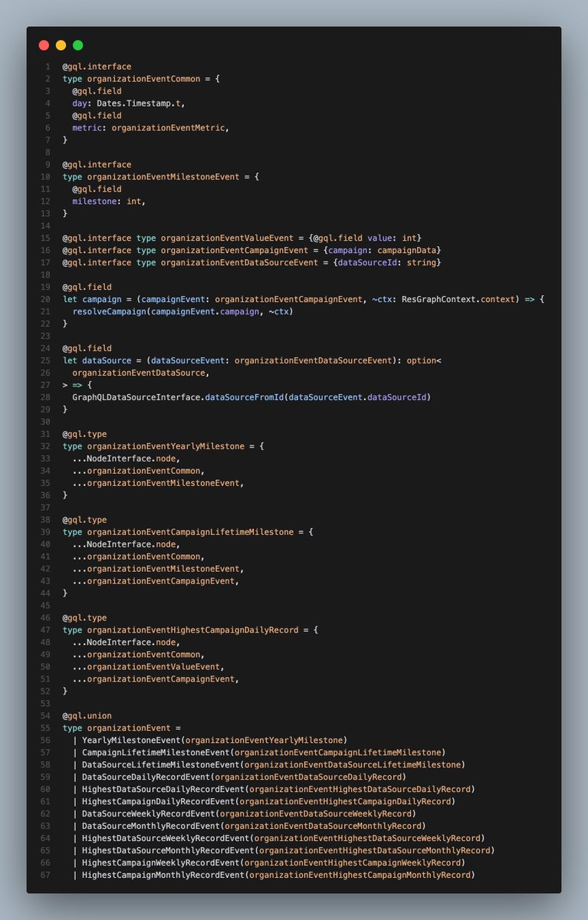Click 'DataSourceMonthlyRecordEvent' variant on line 63
This screenshot has height=920, width=588.
pos(149,827)
